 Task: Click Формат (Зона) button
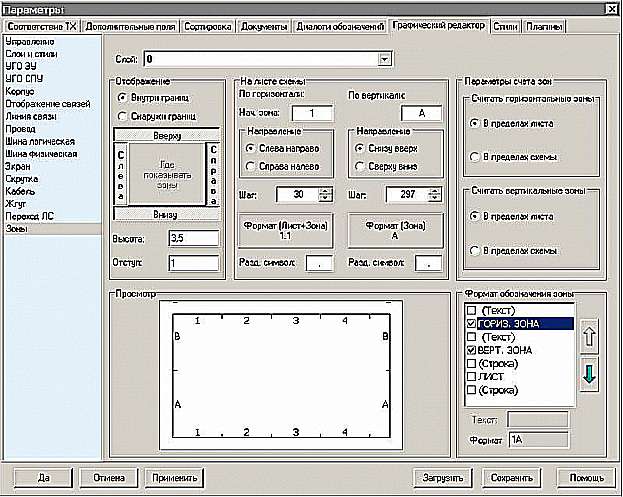(395, 230)
